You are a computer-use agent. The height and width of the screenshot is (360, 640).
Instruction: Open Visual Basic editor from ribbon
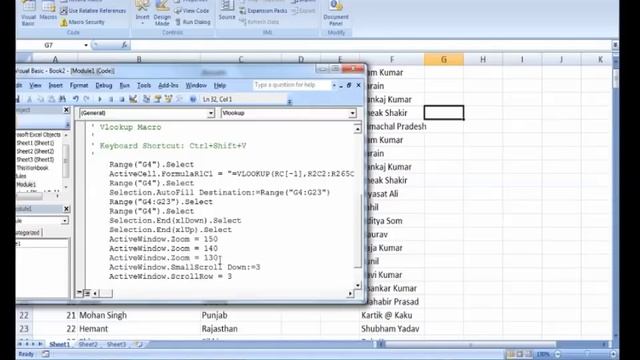(28, 13)
